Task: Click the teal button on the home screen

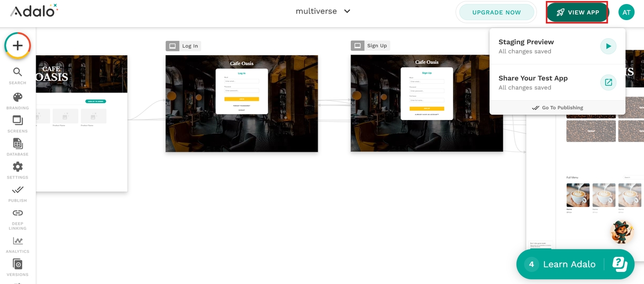Action: [96, 101]
